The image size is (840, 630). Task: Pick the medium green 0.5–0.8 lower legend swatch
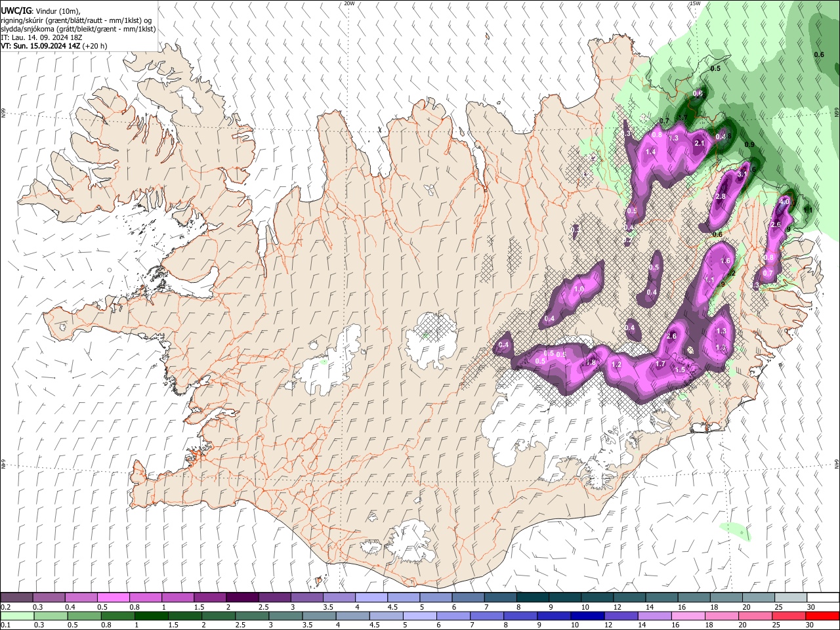85,616
